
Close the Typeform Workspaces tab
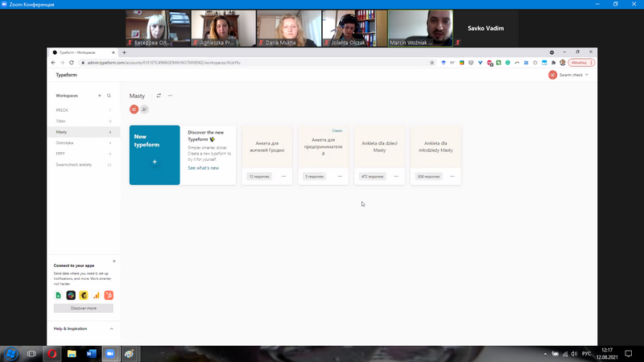[114, 52]
